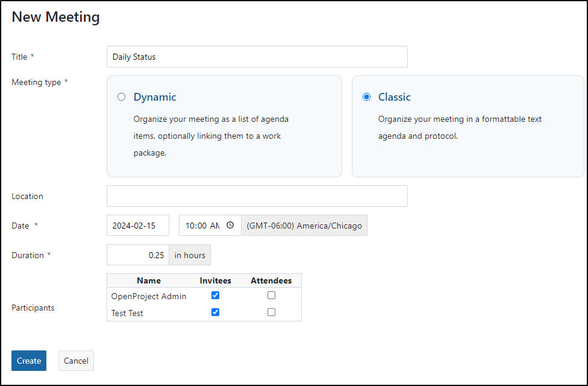Screen dimensions: 588x386
Task: Cancel the new meeting form
Action: pos(76,361)
